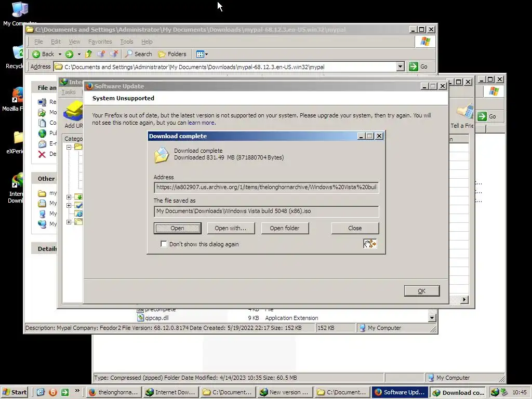The width and height of the screenshot is (532, 399).
Task: Open the My Network Places link in Other Places
Action: (47, 224)
